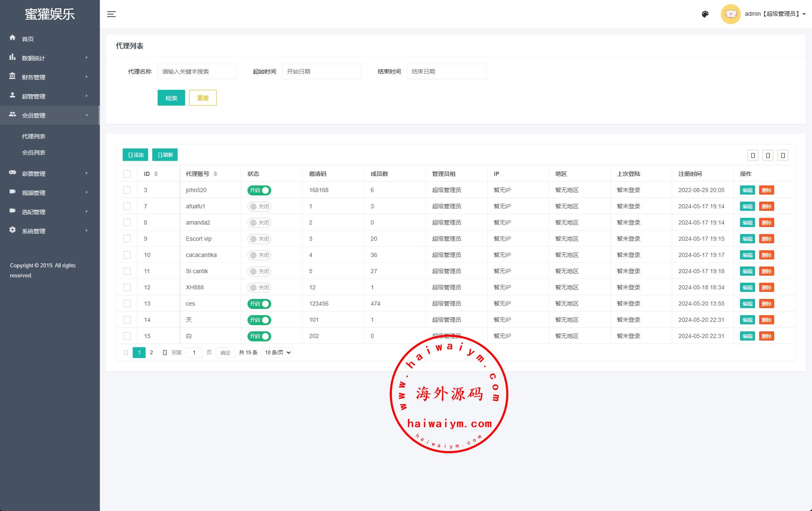Enable the status switch for afuafu1
This screenshot has width=812, height=511.
[x=259, y=207]
